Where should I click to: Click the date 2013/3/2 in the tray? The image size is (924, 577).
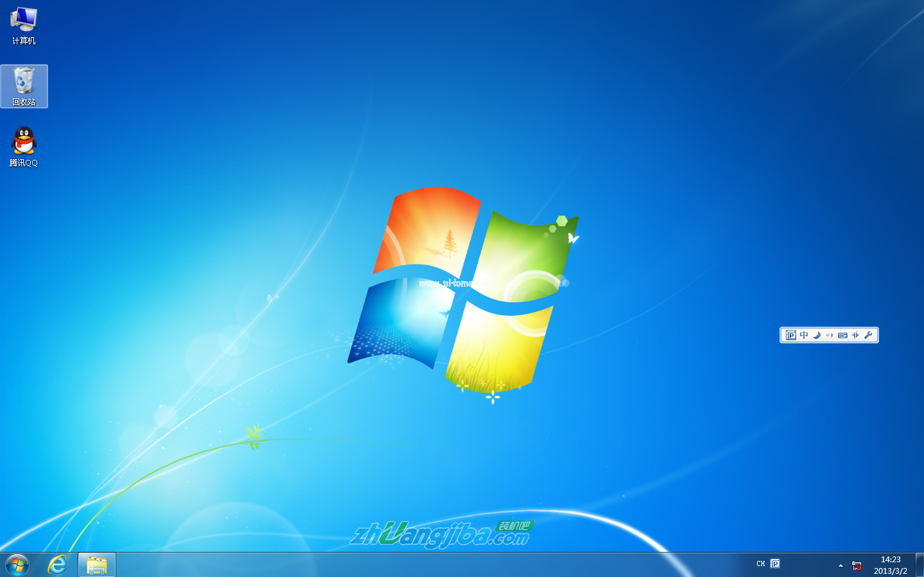pyautogui.click(x=890, y=571)
